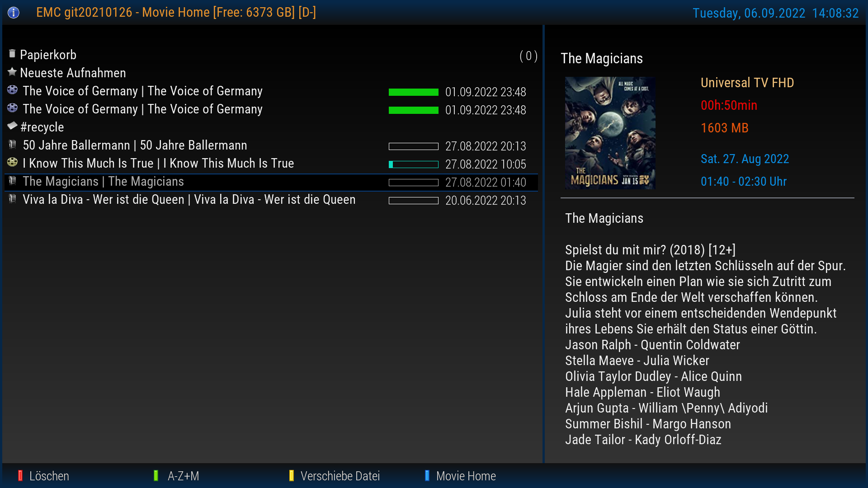Select second The Voice of Germany entry
This screenshot has width=868, height=488.
(271, 109)
